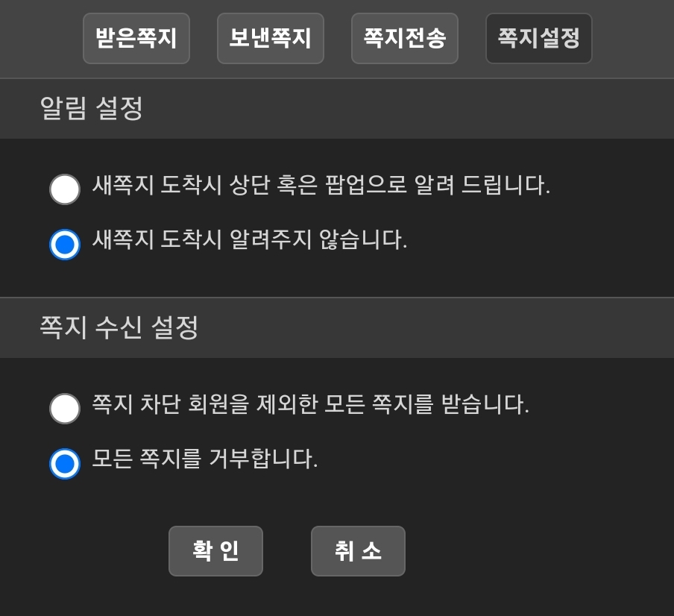The width and height of the screenshot is (674, 616).
Task: Choose radio to receive all non-blocked messages
Action: (65, 409)
